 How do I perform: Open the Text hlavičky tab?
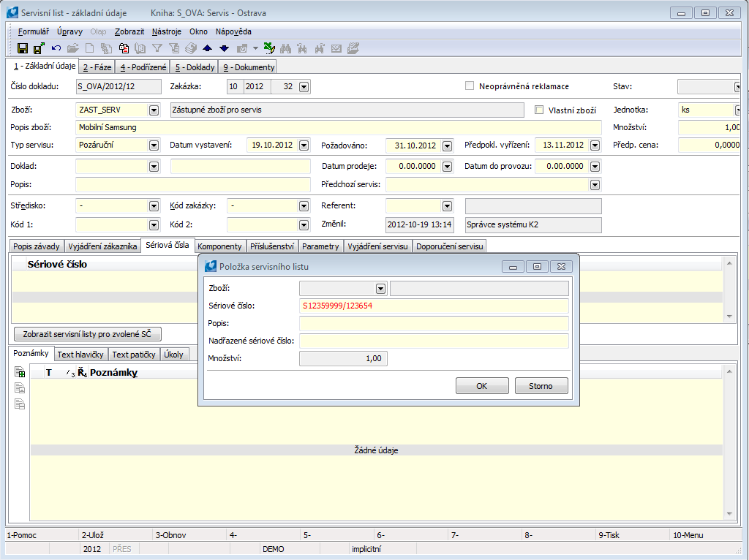click(x=80, y=355)
